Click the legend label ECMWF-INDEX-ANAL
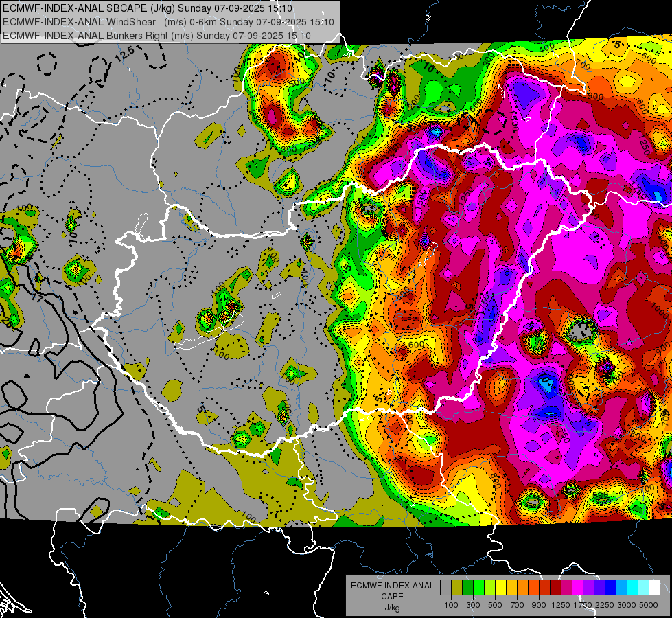The height and width of the screenshot is (618, 672). coord(392,586)
